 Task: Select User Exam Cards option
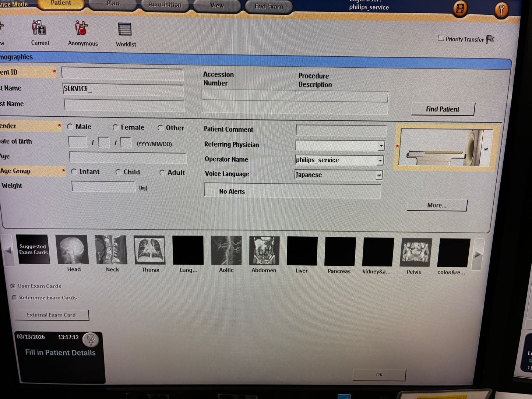click(13, 286)
